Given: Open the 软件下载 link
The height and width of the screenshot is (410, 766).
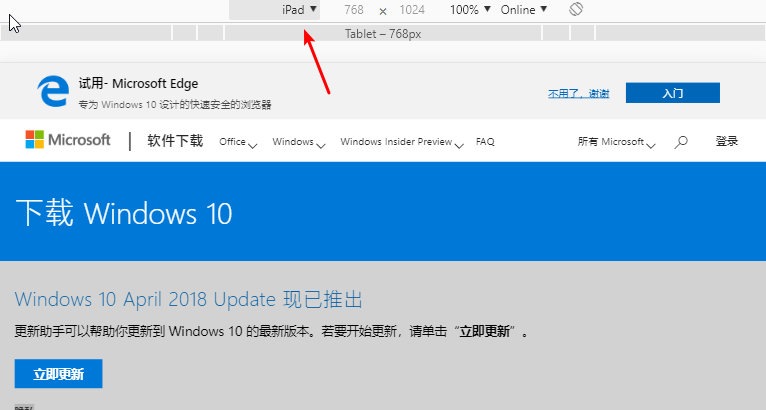Looking at the screenshot, I should (175, 141).
